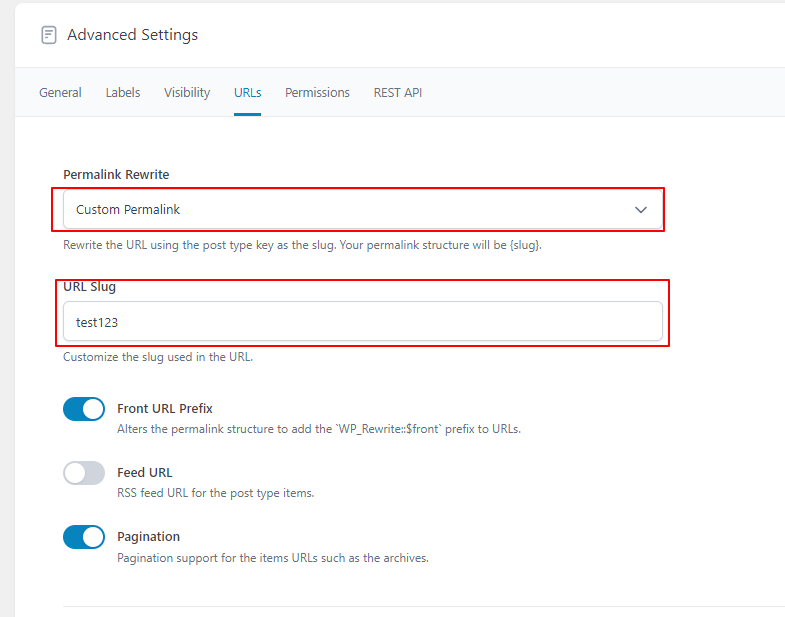Click the Advanced Settings document icon

pos(48,35)
